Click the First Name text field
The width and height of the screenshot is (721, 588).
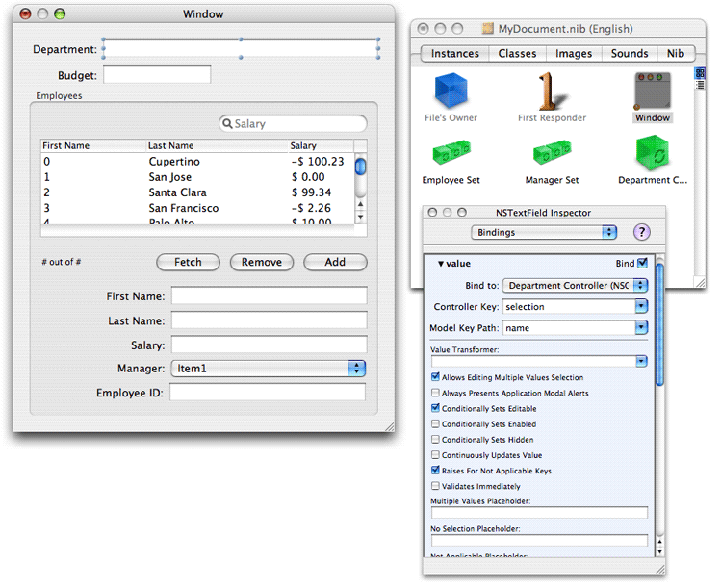click(270, 295)
